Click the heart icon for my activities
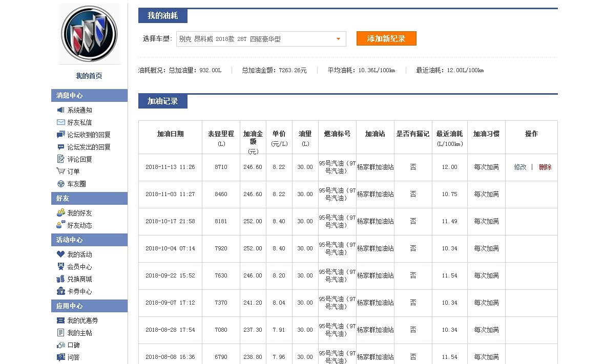The width and height of the screenshot is (604, 364). click(60, 254)
